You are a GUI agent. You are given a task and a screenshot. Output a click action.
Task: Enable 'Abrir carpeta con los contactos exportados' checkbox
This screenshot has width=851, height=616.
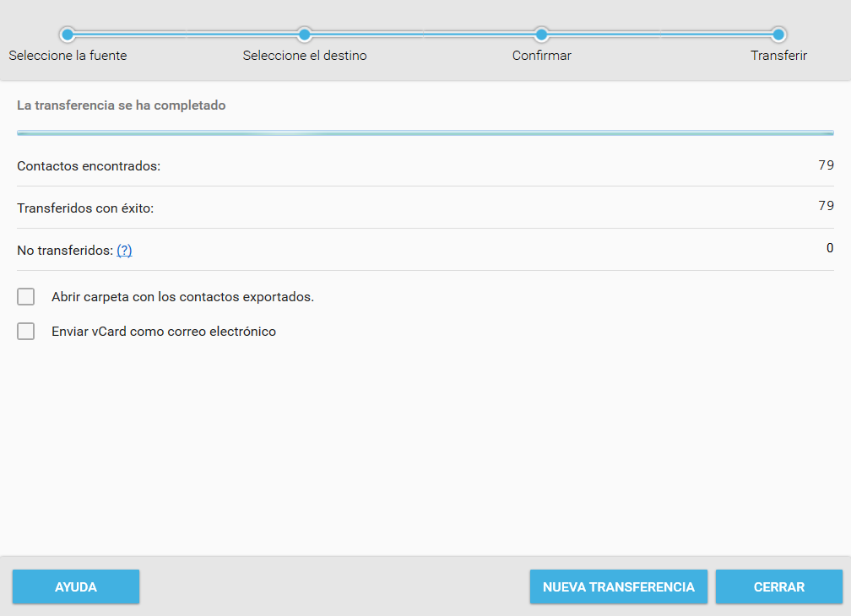pyautogui.click(x=25, y=297)
